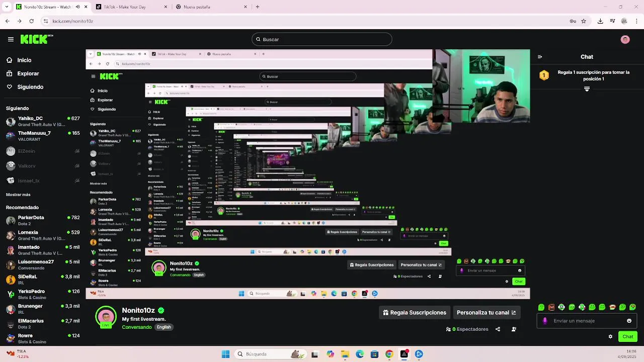Select the Nonito10z Stream browser tab
The height and width of the screenshot is (362, 644).
[x=51, y=7]
